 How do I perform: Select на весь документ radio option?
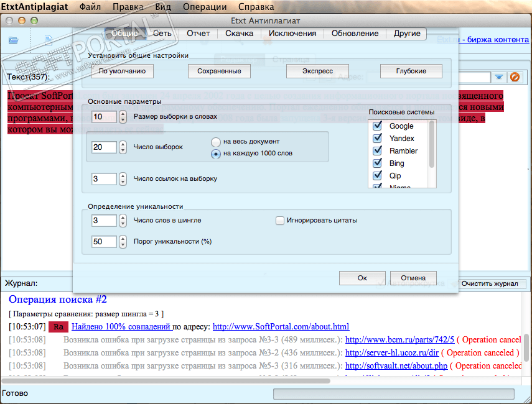(x=216, y=142)
